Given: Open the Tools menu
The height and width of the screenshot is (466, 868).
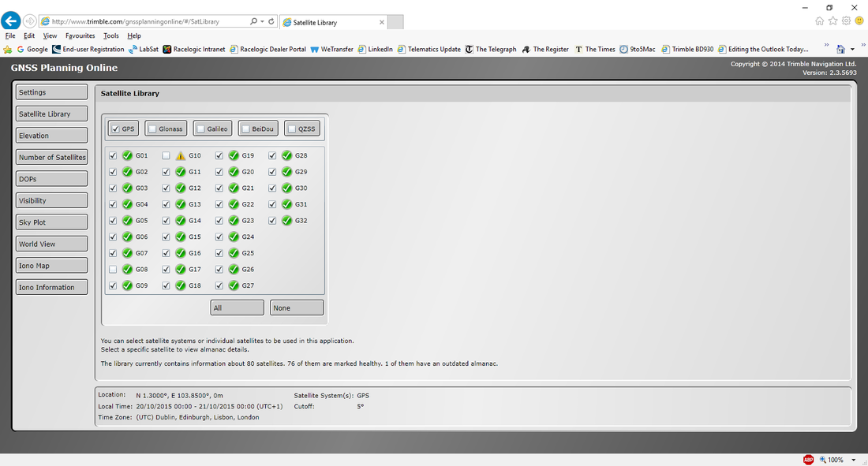Looking at the screenshot, I should [x=111, y=35].
